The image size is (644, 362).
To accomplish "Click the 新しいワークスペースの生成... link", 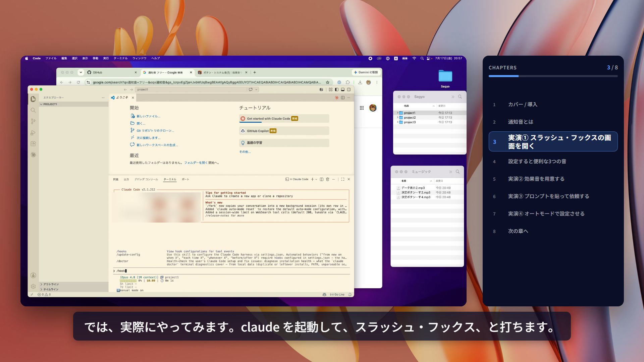I will coord(157,145).
